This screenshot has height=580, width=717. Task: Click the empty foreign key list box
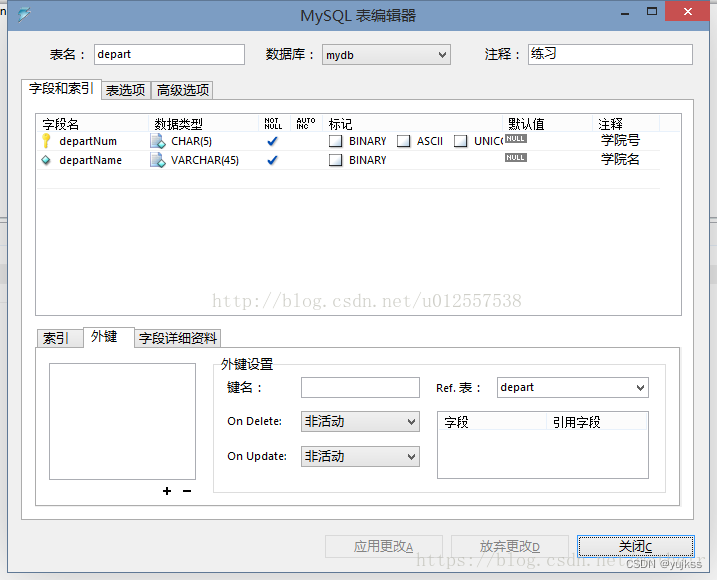point(123,421)
